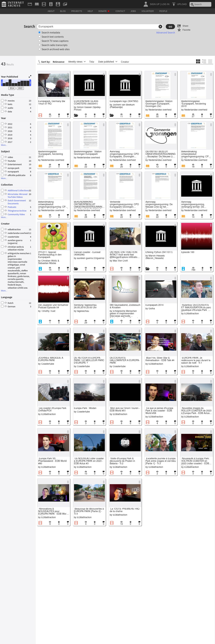Open the BLOG menu item
Screen dimensions: 215x644
click(63, 11)
